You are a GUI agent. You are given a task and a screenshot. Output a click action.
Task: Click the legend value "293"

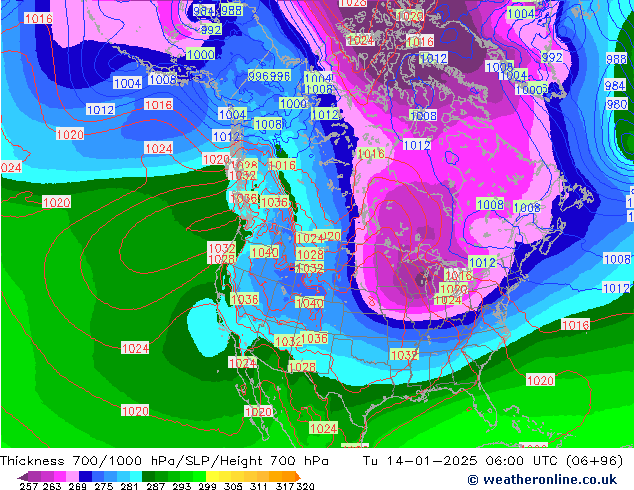click(181, 486)
